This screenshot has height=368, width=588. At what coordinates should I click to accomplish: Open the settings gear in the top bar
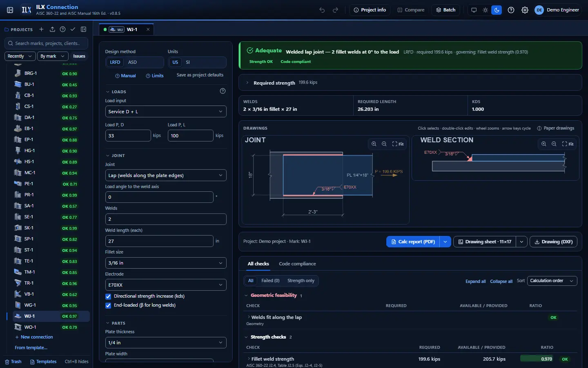525,10
